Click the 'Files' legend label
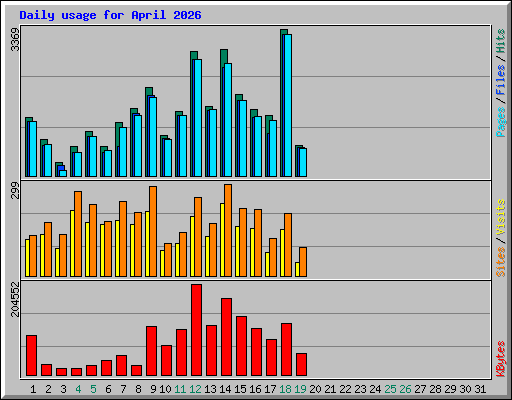Screen dimensions: 512x400 click(501, 80)
